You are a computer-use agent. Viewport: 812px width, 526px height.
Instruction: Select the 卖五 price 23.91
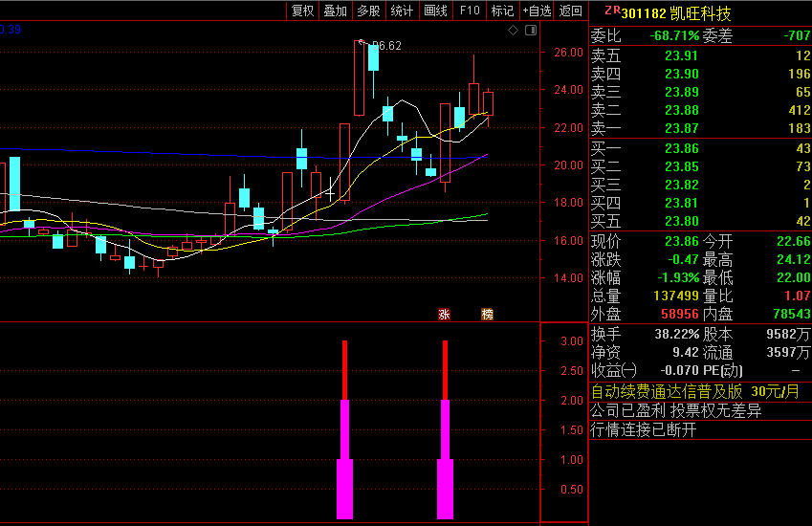pos(682,55)
